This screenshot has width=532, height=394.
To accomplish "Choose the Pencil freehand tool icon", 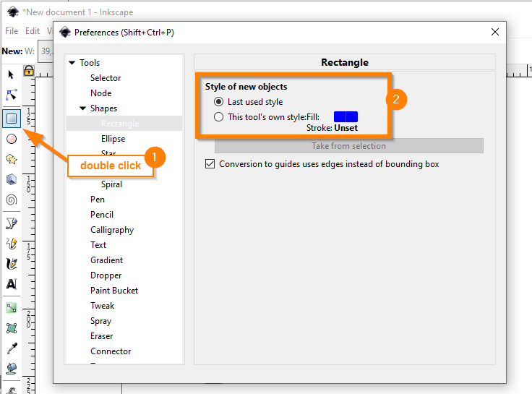I will pos(12,244).
